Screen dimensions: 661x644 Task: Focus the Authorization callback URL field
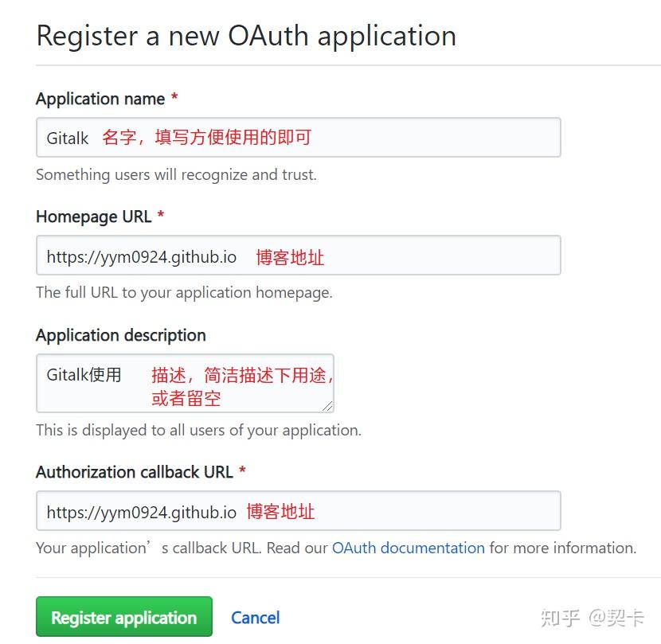(x=298, y=511)
